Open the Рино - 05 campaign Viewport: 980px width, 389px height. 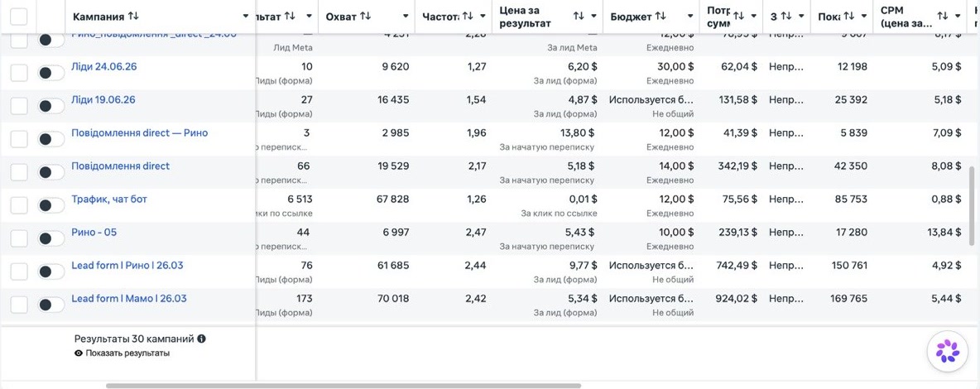94,233
